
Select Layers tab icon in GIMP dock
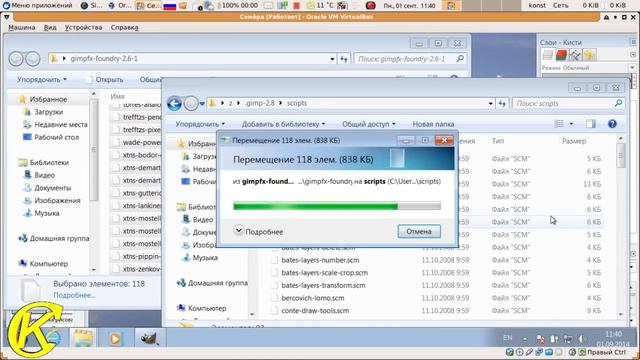click(x=548, y=55)
